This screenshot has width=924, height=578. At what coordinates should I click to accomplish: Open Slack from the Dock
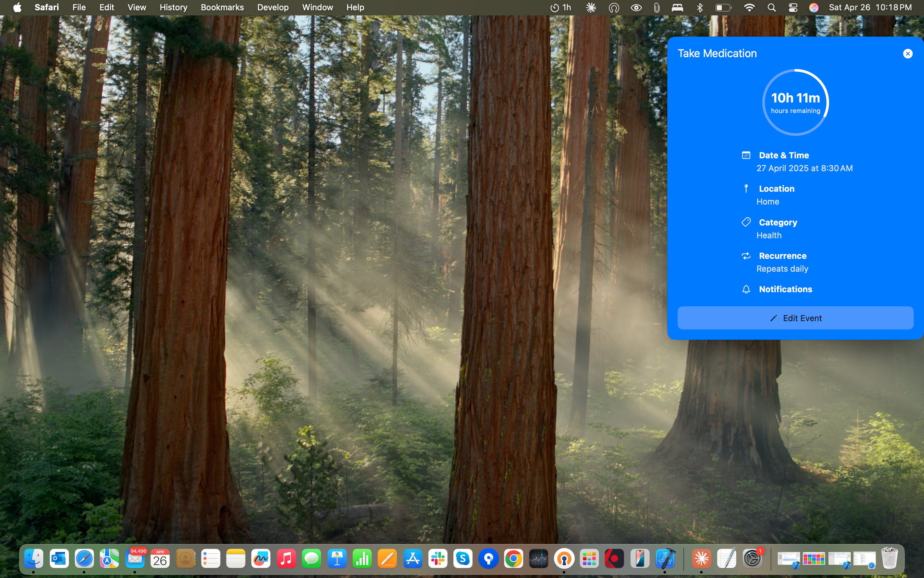pyautogui.click(x=438, y=559)
